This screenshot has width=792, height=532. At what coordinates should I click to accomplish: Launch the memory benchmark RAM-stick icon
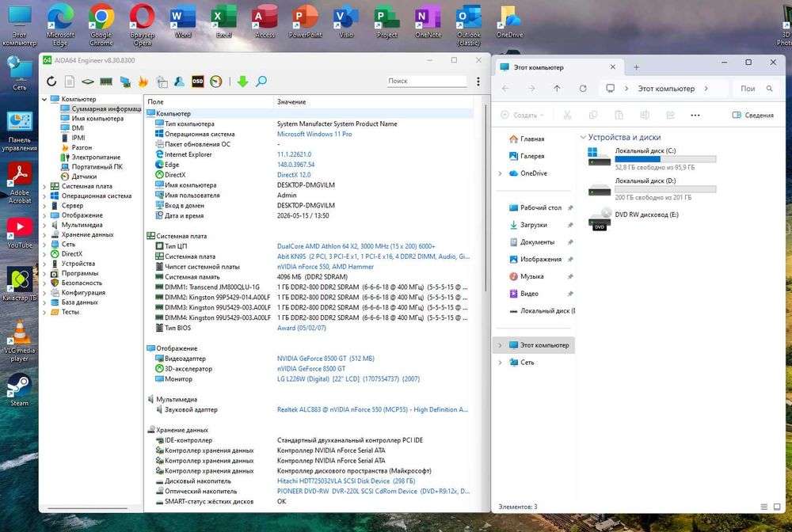point(106,82)
